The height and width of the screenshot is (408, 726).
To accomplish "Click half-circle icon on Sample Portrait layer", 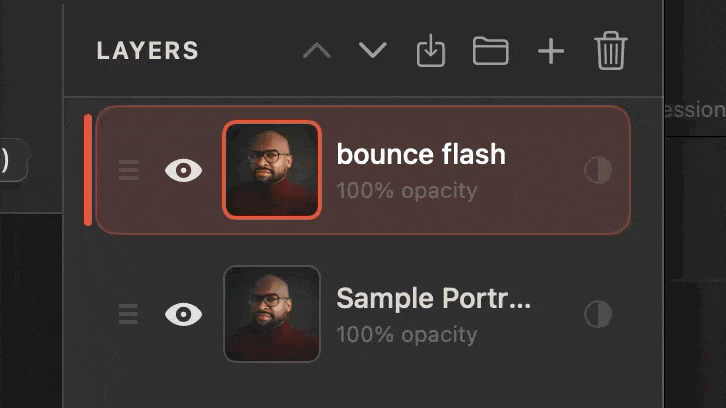I will (x=597, y=315).
